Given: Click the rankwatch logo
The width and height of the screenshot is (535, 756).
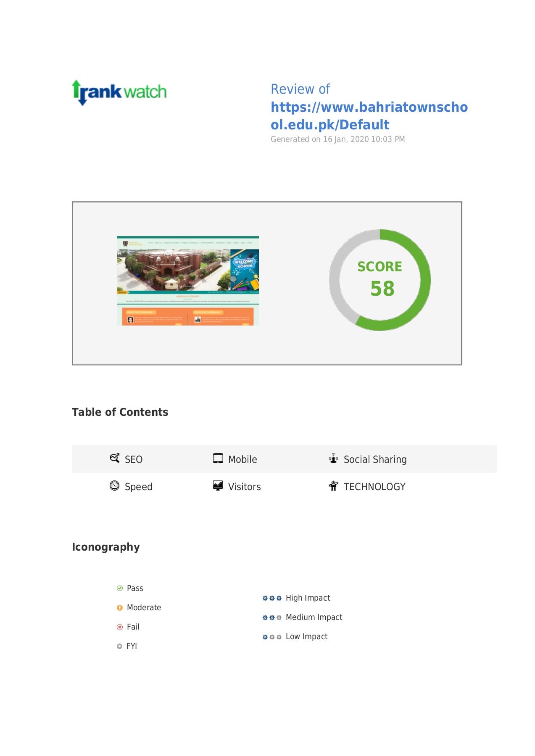Looking at the screenshot, I should pos(119,92).
